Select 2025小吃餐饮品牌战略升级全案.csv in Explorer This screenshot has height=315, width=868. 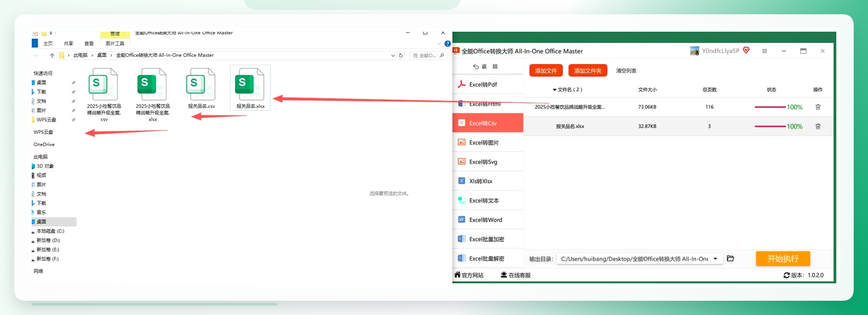point(104,94)
